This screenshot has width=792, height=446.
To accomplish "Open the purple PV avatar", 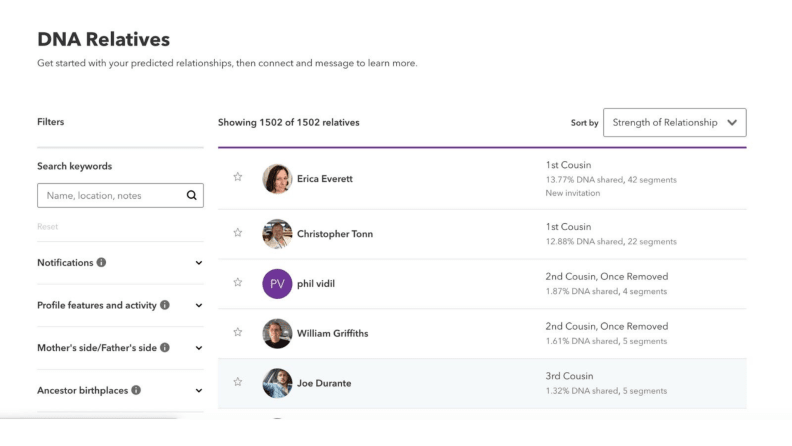I will (x=277, y=284).
